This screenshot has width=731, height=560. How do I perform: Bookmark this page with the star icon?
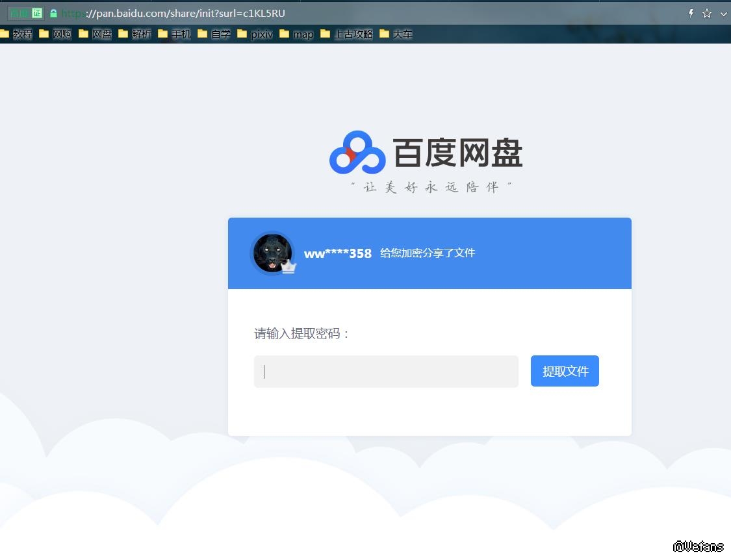click(706, 13)
